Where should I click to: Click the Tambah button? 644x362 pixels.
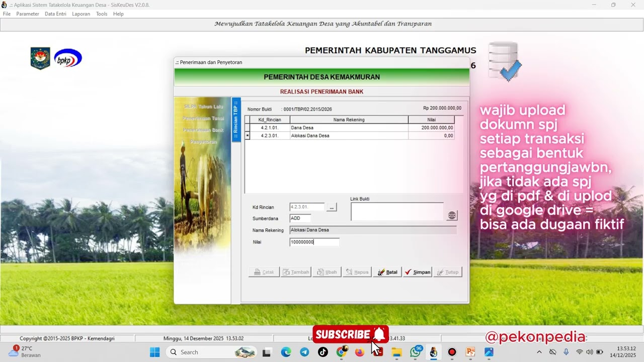pos(296,272)
